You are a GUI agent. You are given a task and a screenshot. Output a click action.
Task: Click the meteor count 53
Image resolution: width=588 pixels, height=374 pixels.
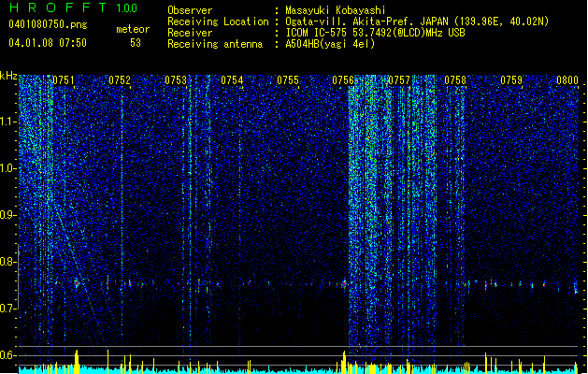[136, 43]
